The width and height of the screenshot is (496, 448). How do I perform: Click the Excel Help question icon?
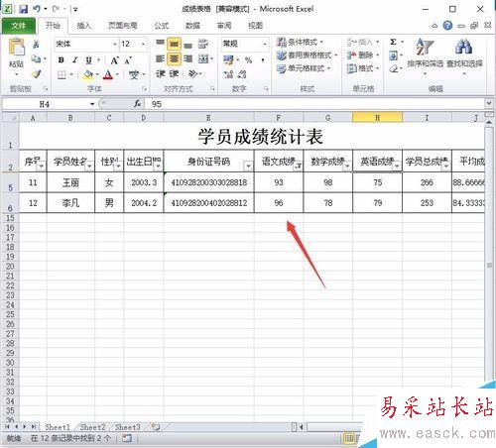pos(447,26)
